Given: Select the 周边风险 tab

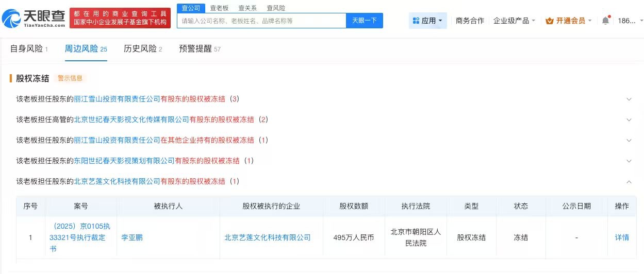Looking at the screenshot, I should (x=86, y=49).
